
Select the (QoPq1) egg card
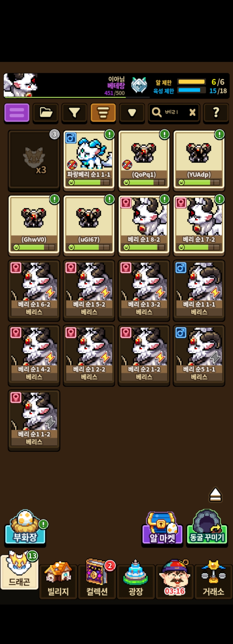pos(144,160)
